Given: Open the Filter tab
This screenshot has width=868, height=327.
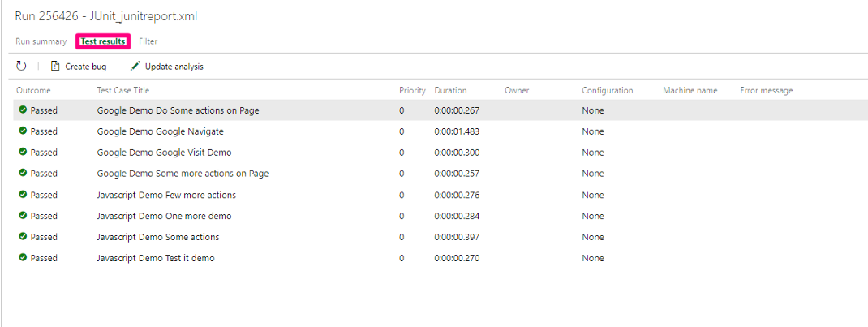Looking at the screenshot, I should click(148, 41).
